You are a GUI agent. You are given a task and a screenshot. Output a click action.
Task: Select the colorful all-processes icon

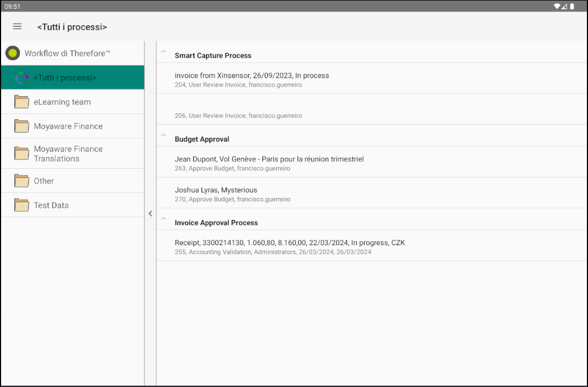click(21, 78)
